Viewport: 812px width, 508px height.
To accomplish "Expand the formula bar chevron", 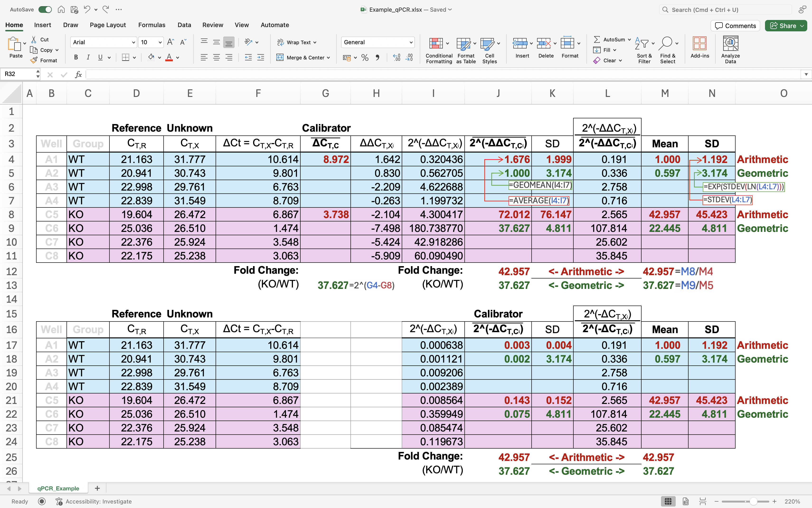I will pos(806,74).
